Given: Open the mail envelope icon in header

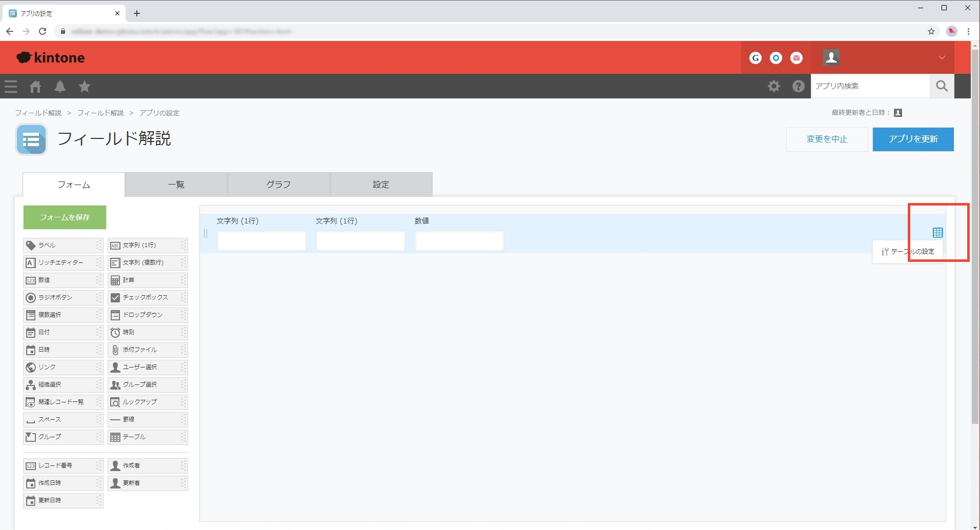Looking at the screenshot, I should click(x=797, y=58).
